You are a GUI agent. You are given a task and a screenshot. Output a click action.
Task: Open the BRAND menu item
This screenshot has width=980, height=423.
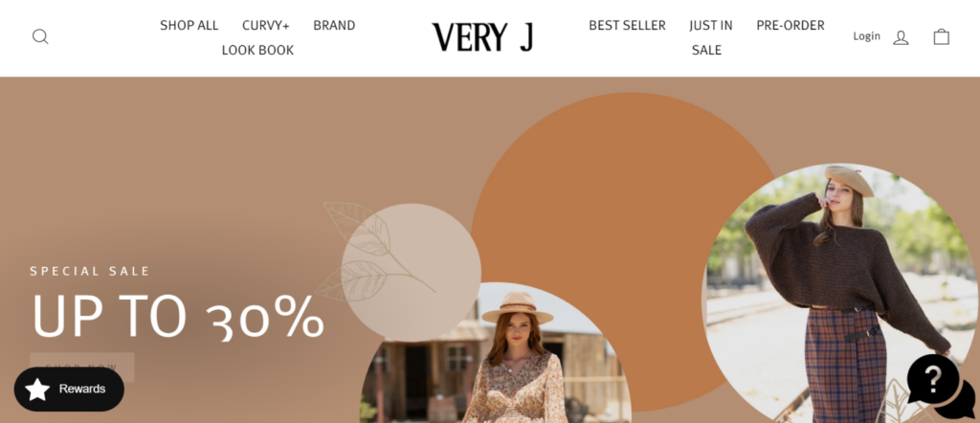[x=334, y=26]
